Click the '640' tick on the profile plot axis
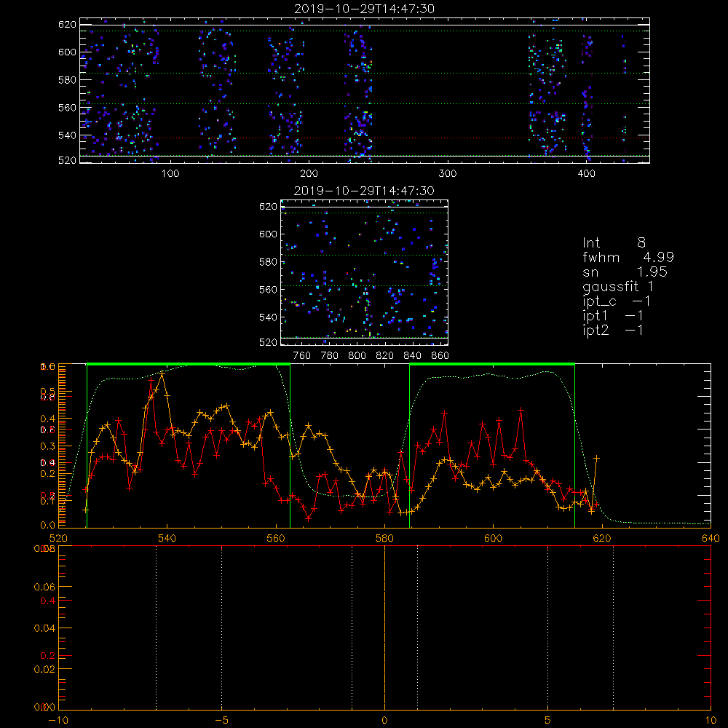This screenshot has width=728, height=728. pos(711,538)
